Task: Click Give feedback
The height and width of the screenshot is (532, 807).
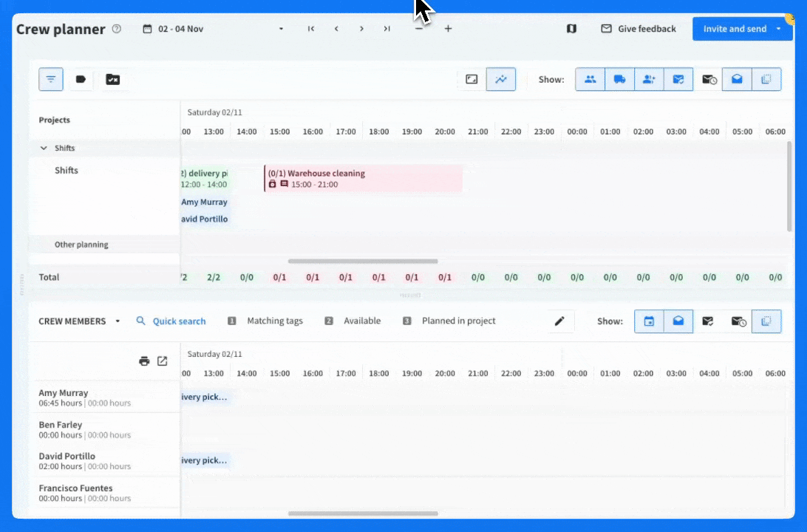Action: click(639, 29)
